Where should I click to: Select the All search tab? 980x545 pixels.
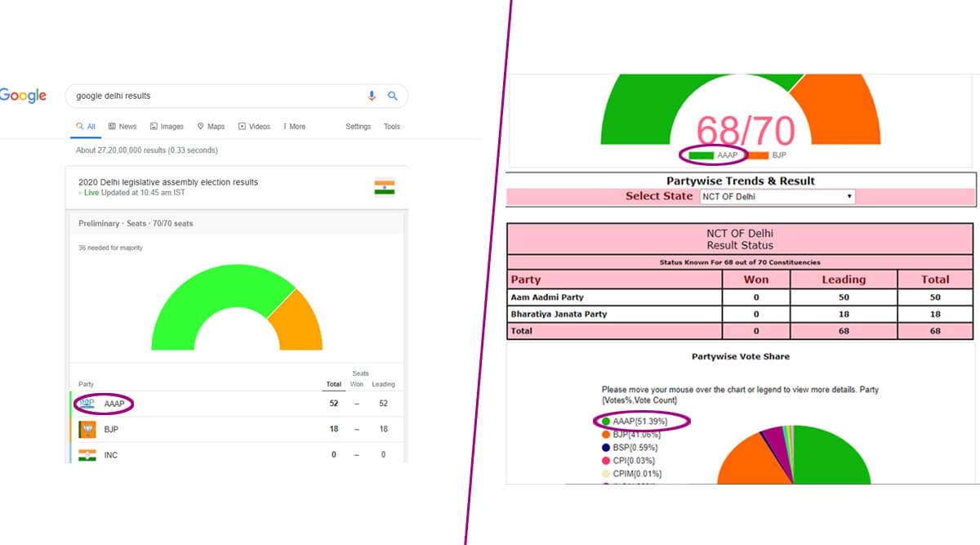(86, 127)
